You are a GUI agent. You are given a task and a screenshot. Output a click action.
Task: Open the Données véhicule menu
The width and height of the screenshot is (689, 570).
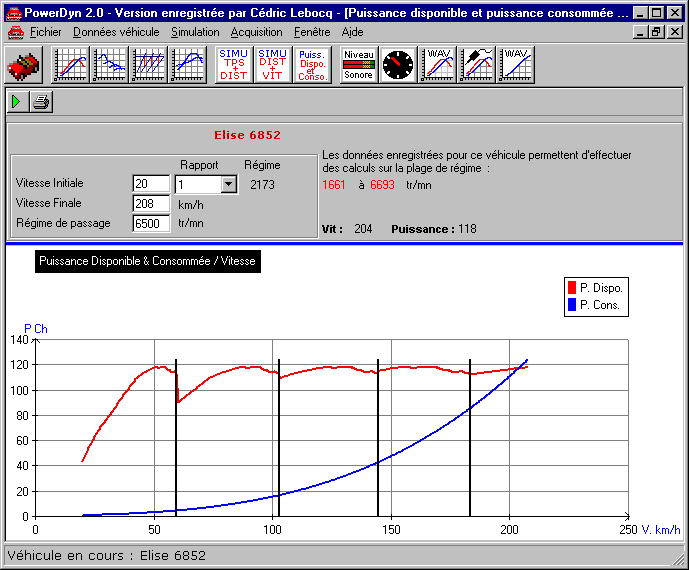tap(116, 32)
